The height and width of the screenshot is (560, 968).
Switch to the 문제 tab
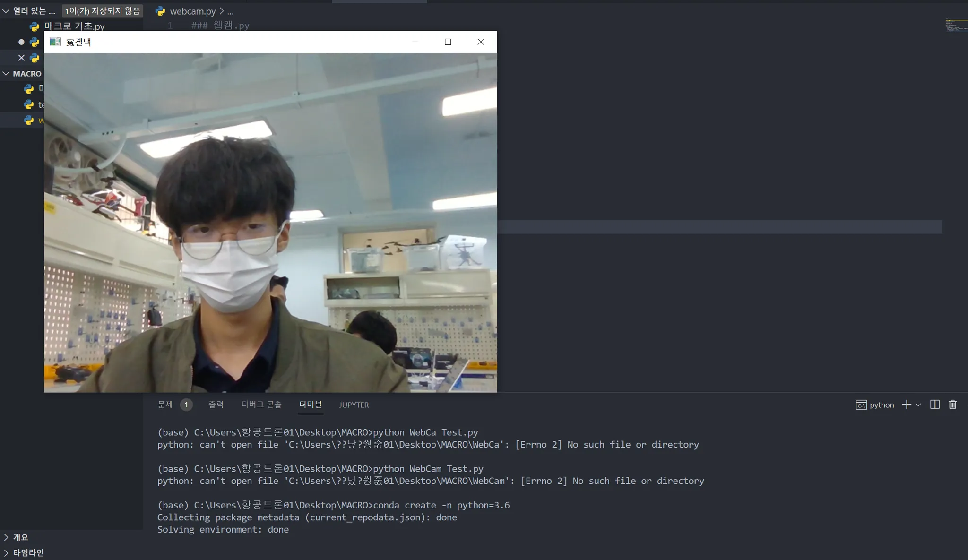pos(165,405)
